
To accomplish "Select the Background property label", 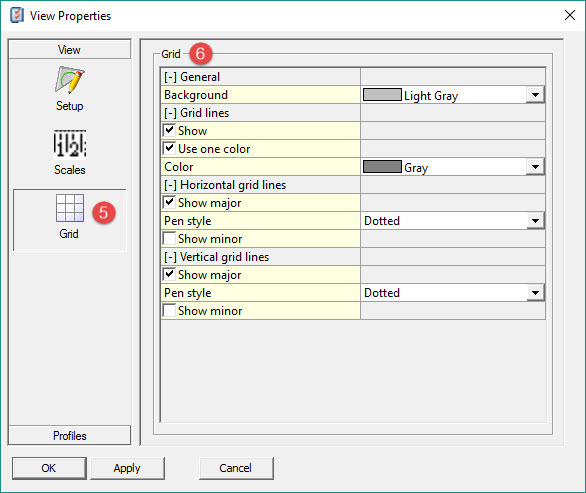I will tap(196, 95).
